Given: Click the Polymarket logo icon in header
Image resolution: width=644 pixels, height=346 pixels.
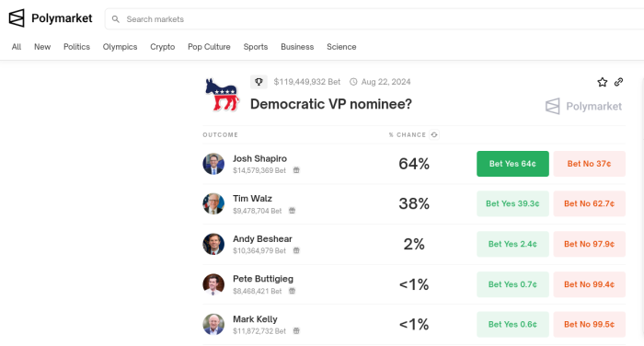Looking at the screenshot, I should tap(17, 18).
